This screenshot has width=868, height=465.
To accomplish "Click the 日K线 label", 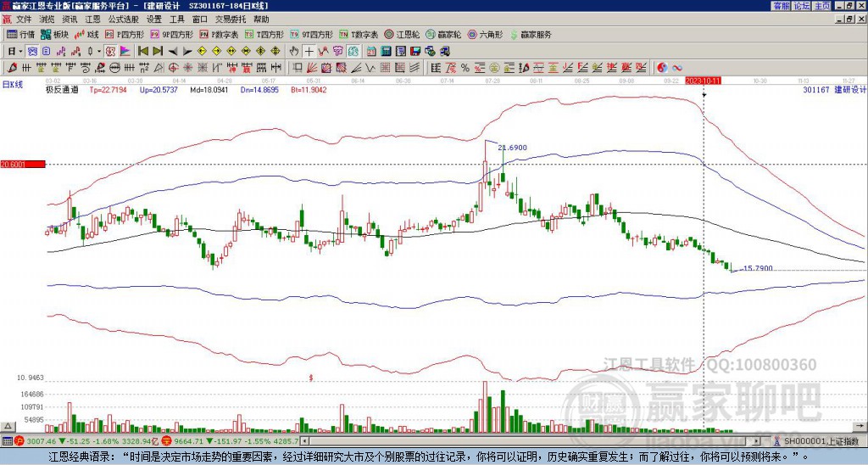I will coord(13,84).
